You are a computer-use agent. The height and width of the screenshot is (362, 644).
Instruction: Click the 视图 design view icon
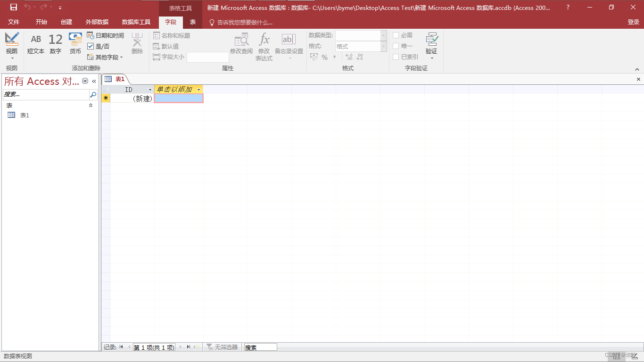[x=12, y=39]
